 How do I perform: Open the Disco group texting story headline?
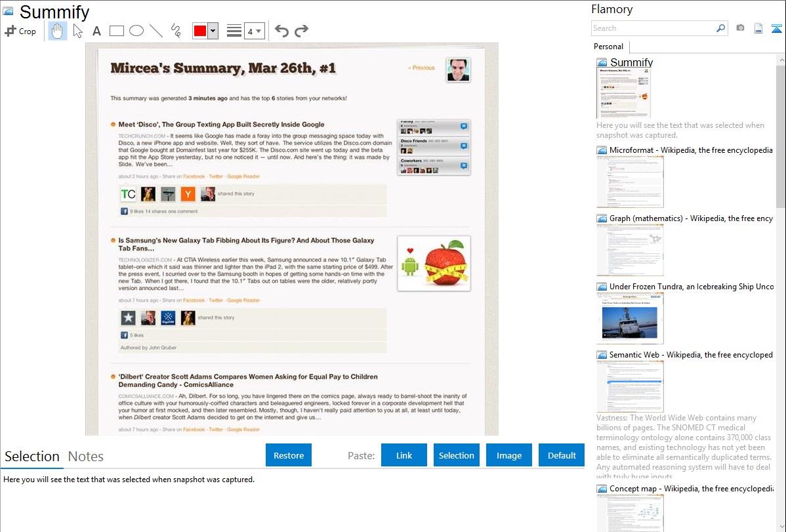point(221,125)
